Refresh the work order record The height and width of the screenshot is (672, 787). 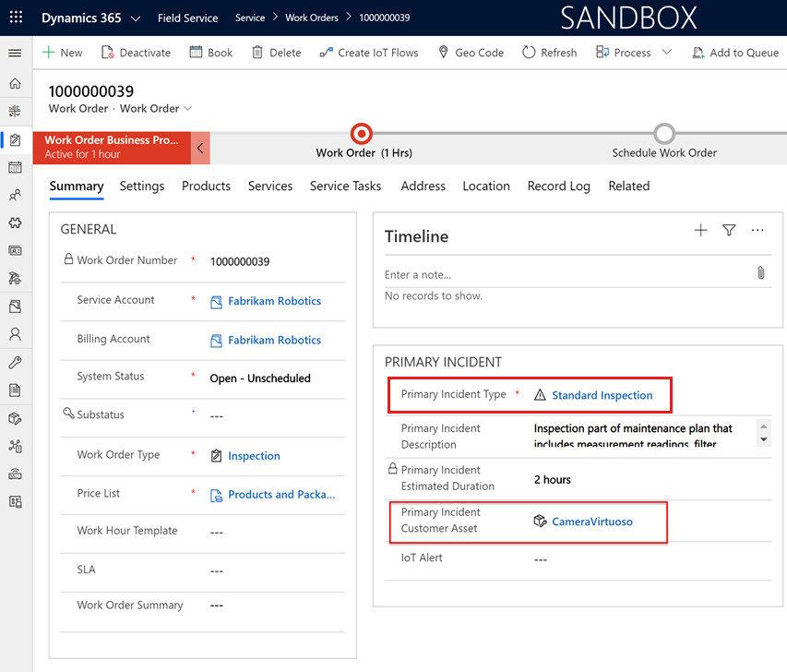pyautogui.click(x=550, y=53)
